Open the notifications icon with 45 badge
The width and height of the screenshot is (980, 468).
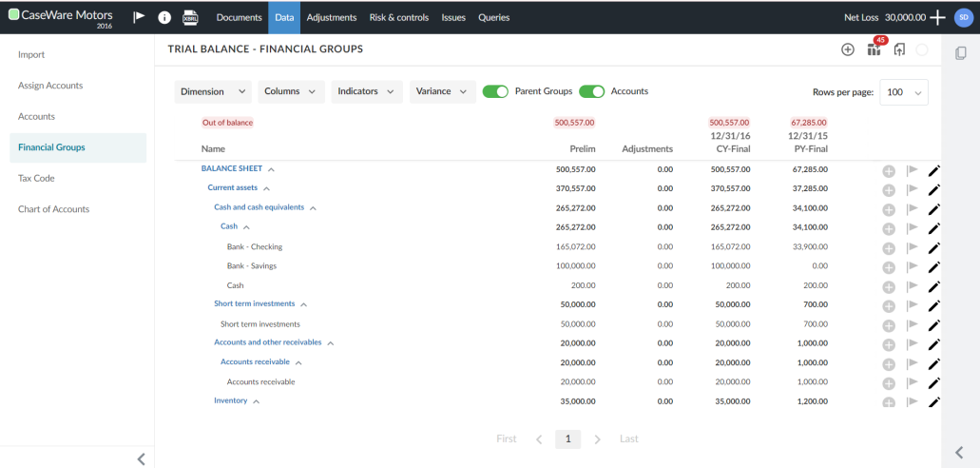tap(874, 49)
